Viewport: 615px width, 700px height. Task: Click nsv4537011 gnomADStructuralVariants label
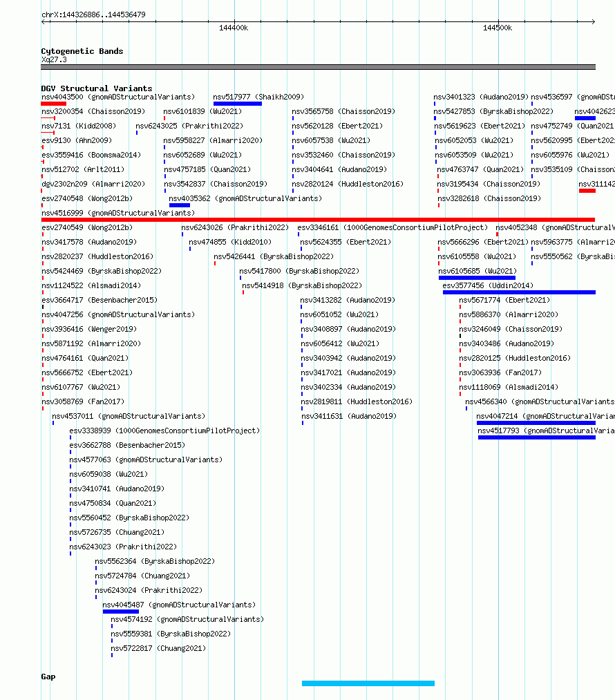[129, 416]
